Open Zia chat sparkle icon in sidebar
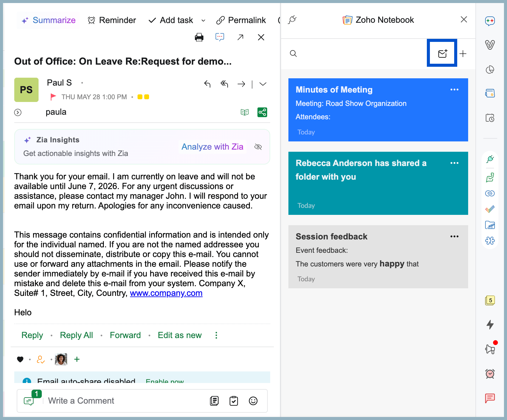The image size is (507, 420). 490,21
